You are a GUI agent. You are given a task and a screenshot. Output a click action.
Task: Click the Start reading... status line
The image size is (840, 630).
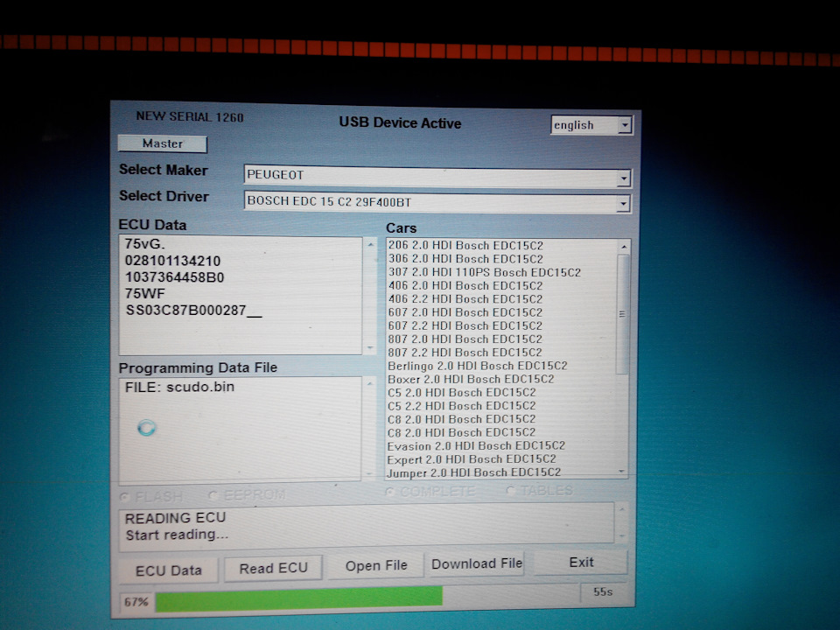pos(177,535)
